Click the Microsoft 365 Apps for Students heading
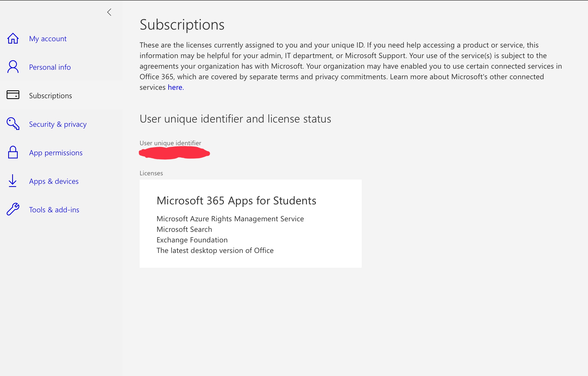This screenshot has height=376, width=588. click(x=236, y=201)
